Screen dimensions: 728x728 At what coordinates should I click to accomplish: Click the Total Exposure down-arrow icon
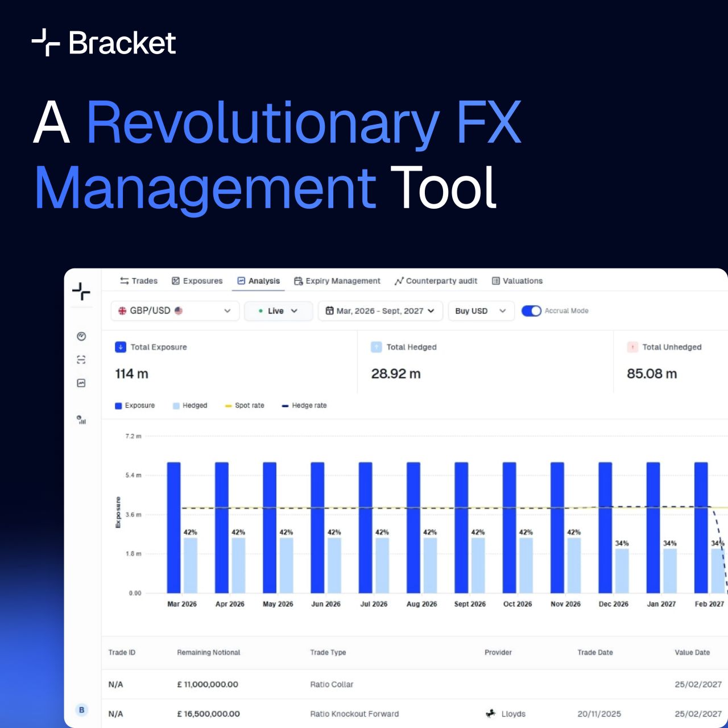click(121, 347)
